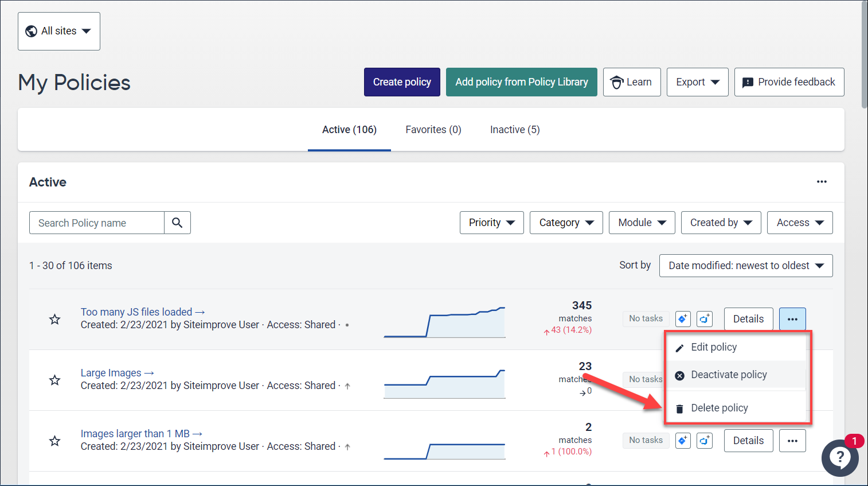Mark Images larger than 1 MB as favorite
Image resolution: width=868 pixels, height=486 pixels.
(x=55, y=441)
